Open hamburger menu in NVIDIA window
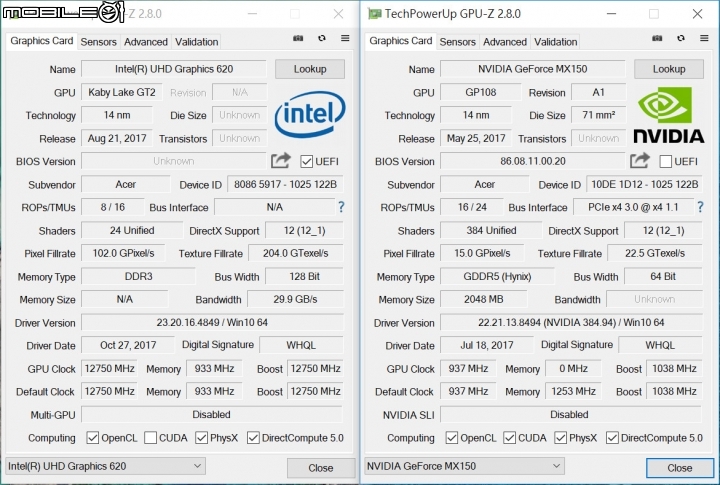Screen dimensions: 720x485 click(x=704, y=38)
